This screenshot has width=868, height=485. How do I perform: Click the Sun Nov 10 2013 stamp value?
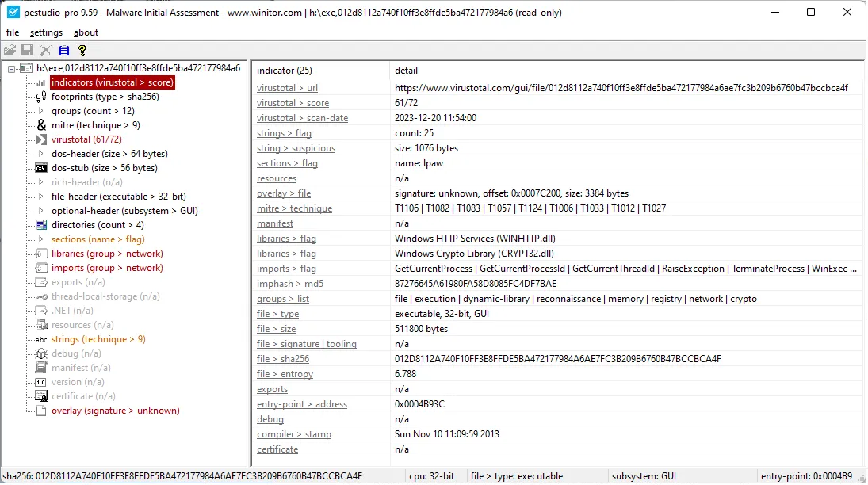click(x=447, y=434)
